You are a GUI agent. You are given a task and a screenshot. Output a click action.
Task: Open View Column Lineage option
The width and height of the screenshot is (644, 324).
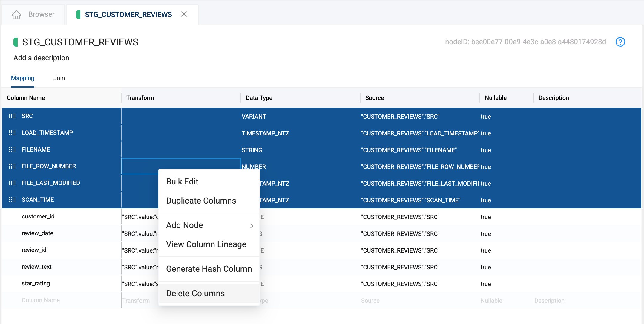pyautogui.click(x=206, y=244)
